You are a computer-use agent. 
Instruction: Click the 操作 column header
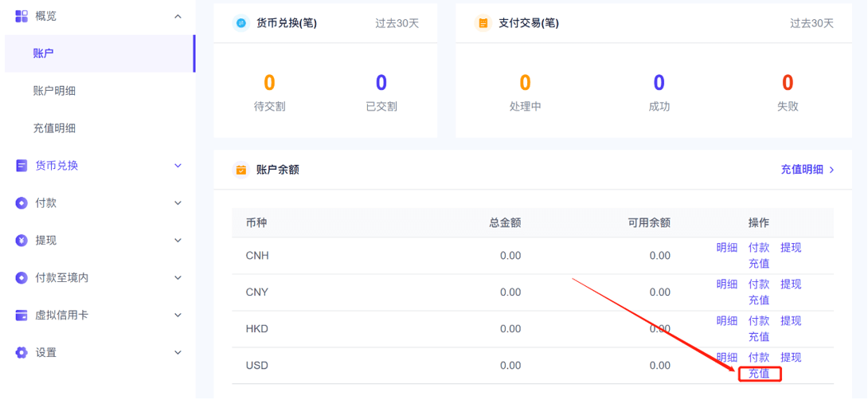[x=759, y=223]
